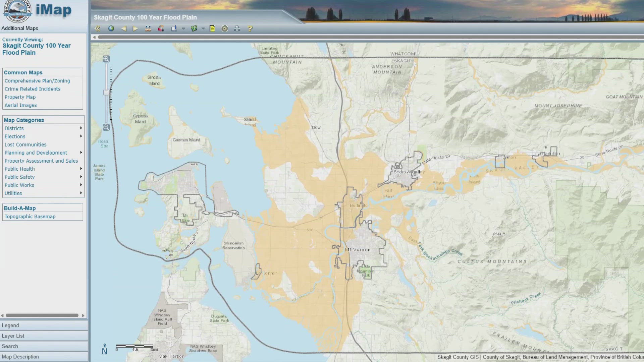
Task: Open the bookmarks tool icon
Action: coord(174,28)
